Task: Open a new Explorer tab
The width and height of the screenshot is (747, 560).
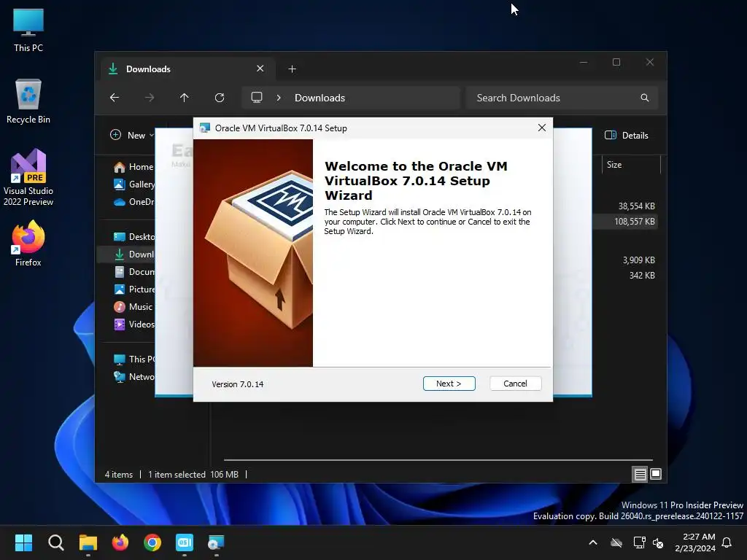Action: (x=292, y=69)
